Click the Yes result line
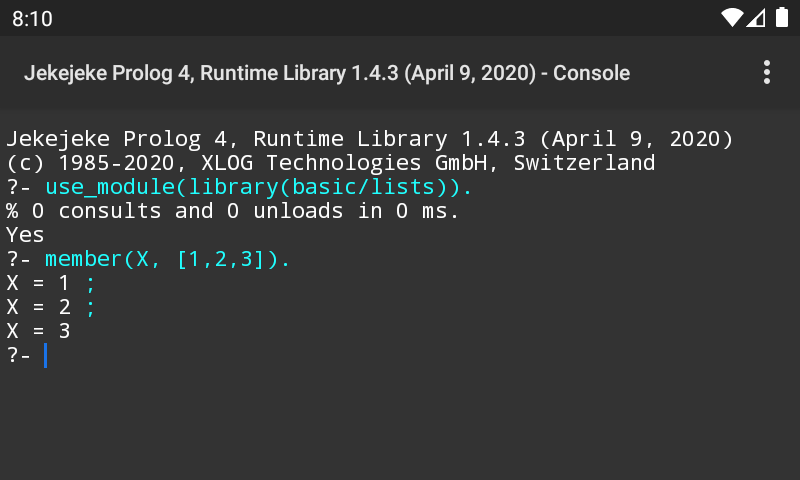The width and height of the screenshot is (800, 480). tap(25, 235)
